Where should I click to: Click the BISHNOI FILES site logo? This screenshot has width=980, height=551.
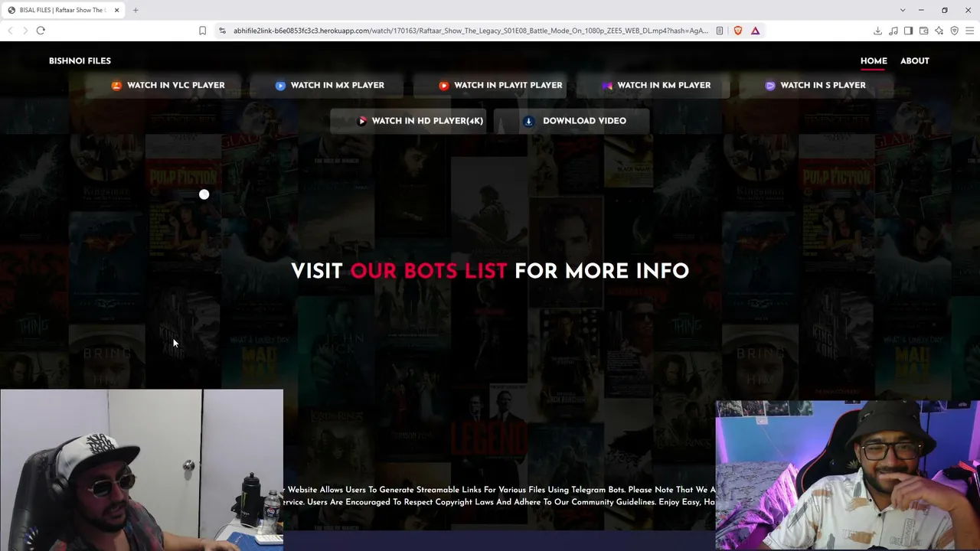coord(80,61)
